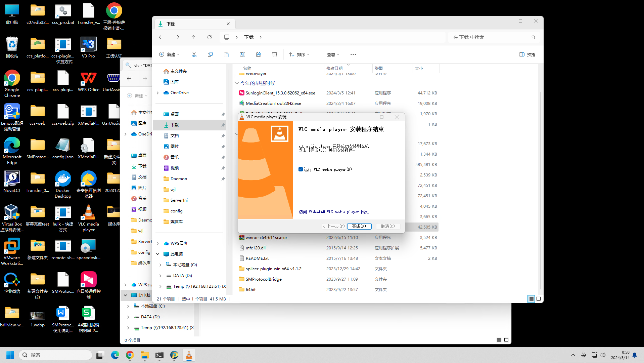Click the Delete trash icon in toolbar
This screenshot has width=644, height=363.
click(275, 54)
